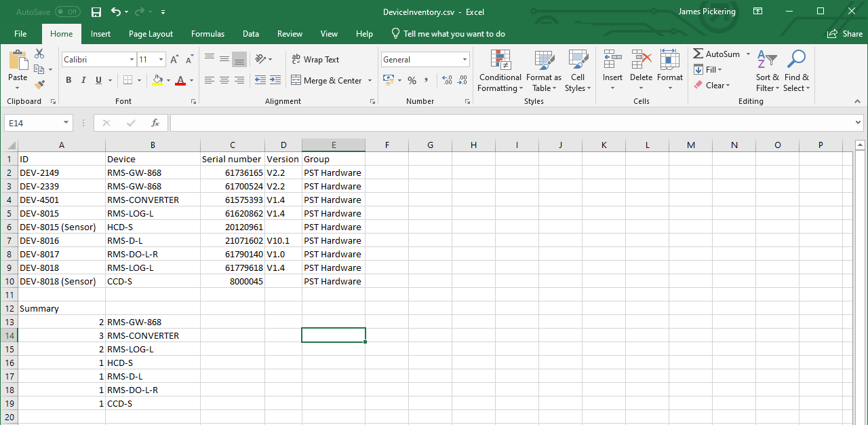
Task: Toggle Underline formatting
Action: click(x=99, y=80)
